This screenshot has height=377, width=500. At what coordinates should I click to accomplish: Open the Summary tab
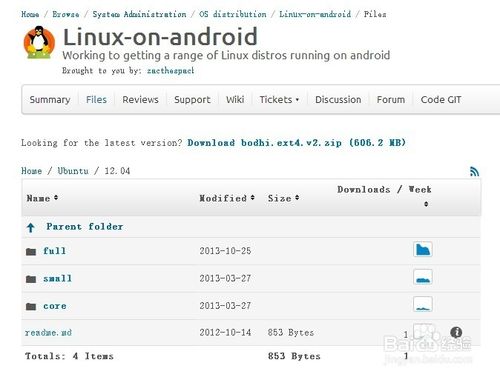50,99
